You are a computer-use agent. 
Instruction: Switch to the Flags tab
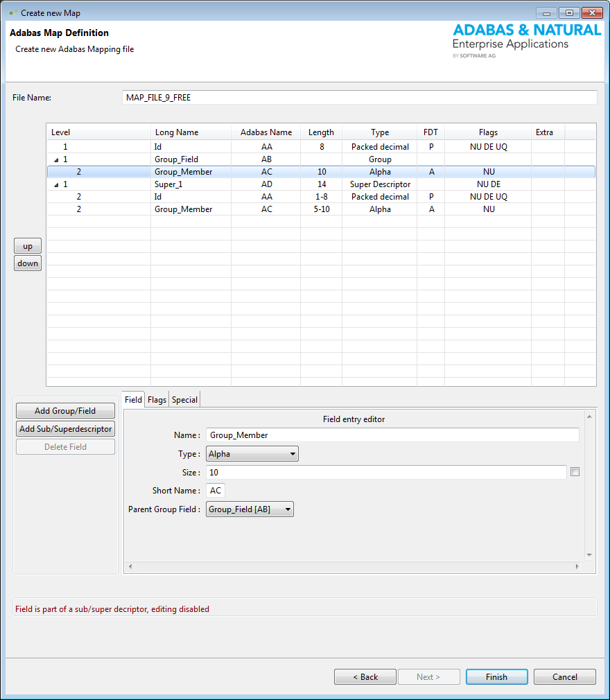point(156,399)
